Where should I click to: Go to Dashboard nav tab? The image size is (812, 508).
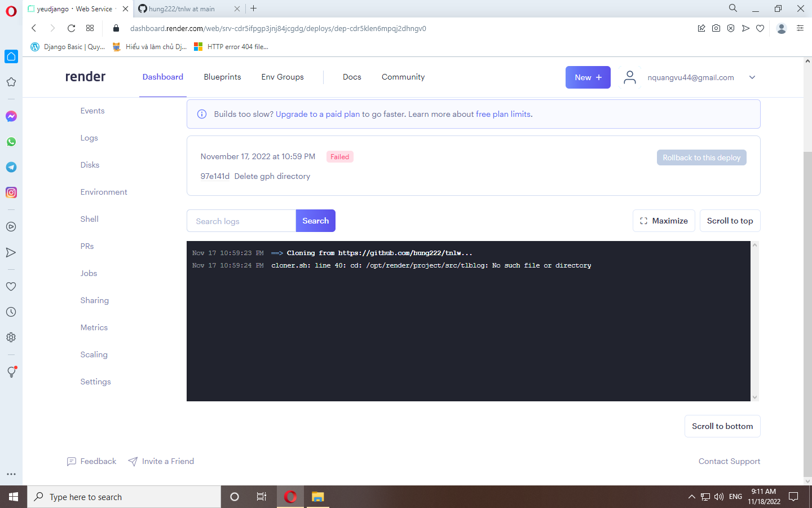(163, 77)
